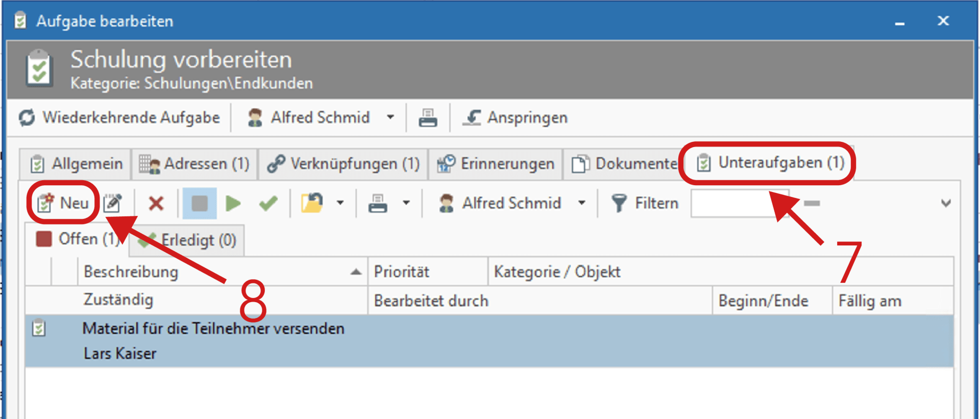Click the print icon in the top toolbar

(x=429, y=117)
